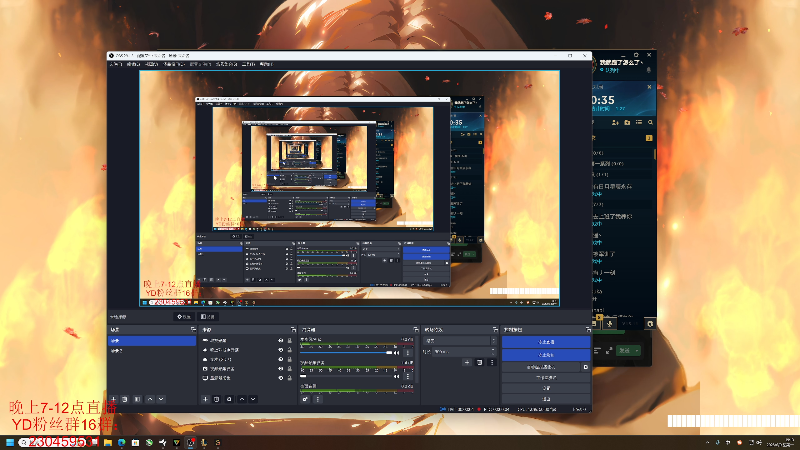Open File Explorer from the taskbar
800x450 pixels.
click(x=108, y=443)
